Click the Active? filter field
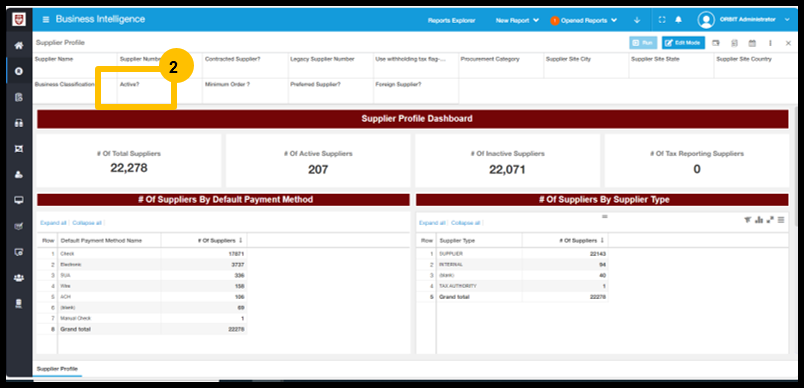 [x=159, y=91]
